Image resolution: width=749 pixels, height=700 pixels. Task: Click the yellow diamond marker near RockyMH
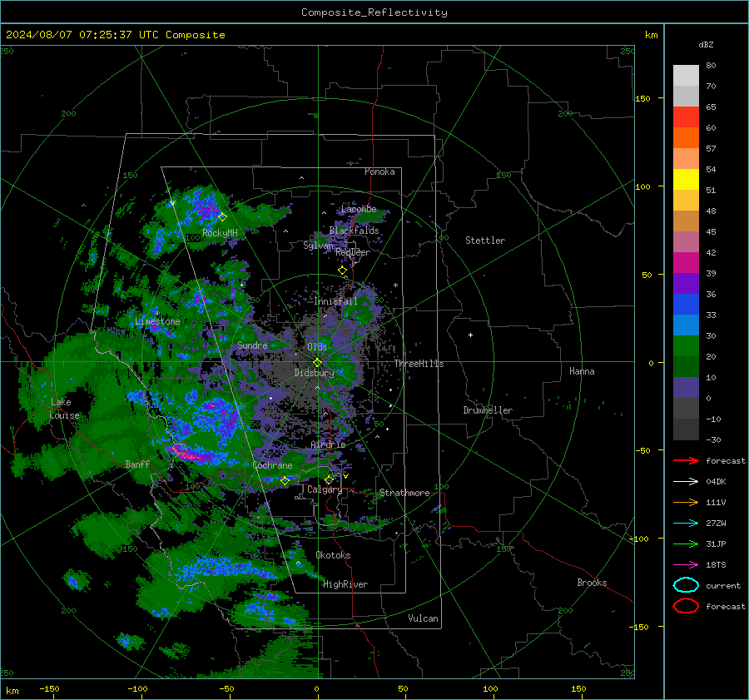[222, 216]
